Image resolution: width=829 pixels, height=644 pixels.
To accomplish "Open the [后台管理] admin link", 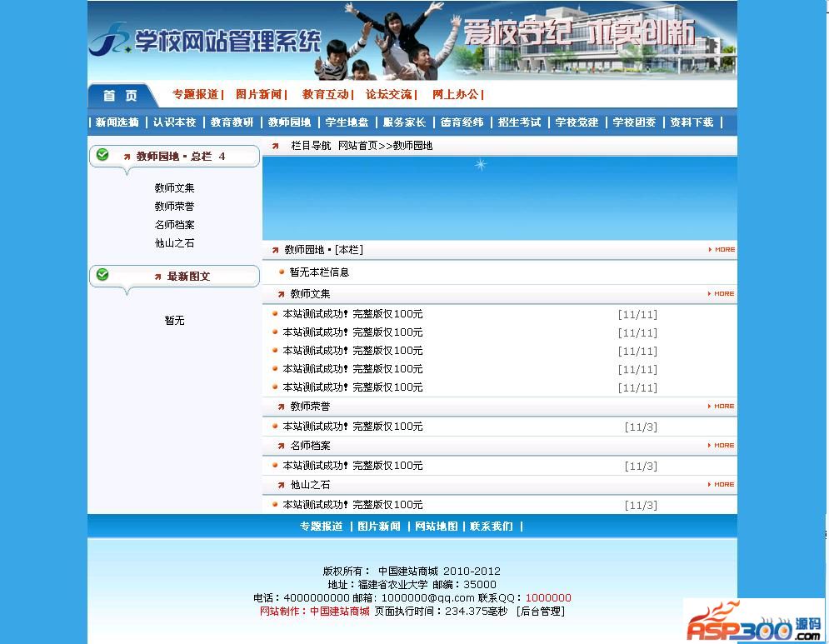I will [x=541, y=612].
